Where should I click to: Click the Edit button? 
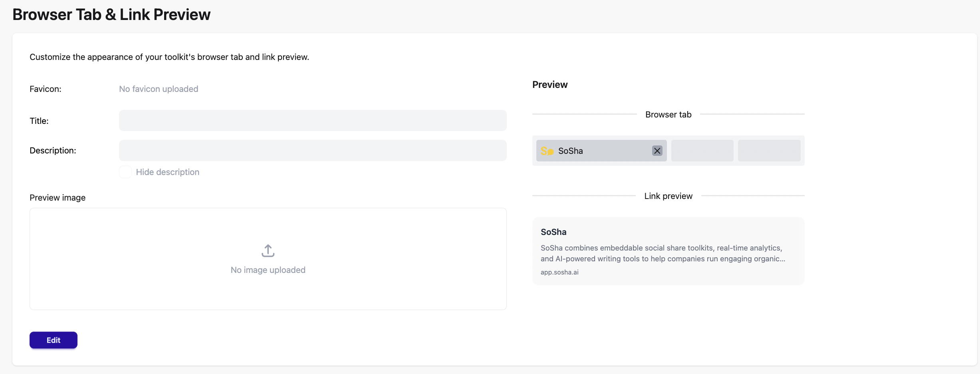54,340
